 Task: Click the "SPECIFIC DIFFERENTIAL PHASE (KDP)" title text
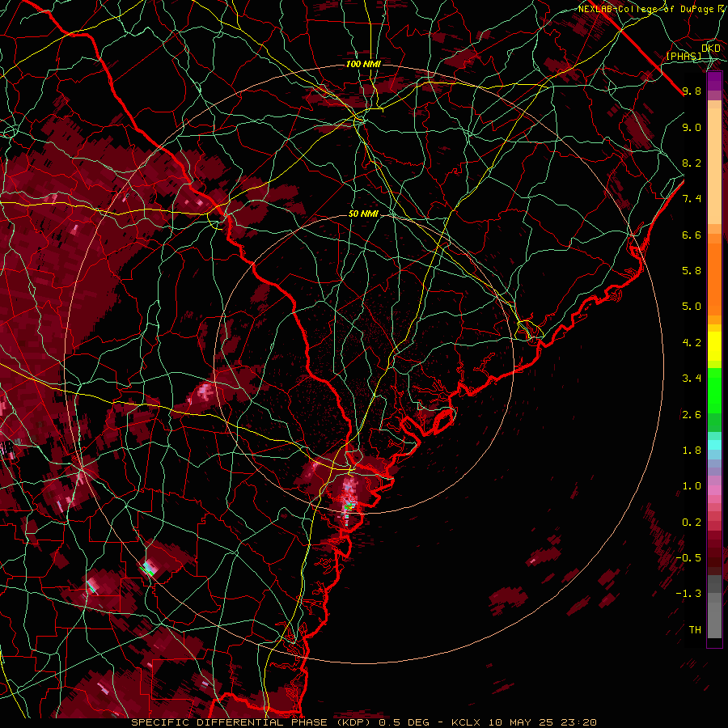(252, 722)
